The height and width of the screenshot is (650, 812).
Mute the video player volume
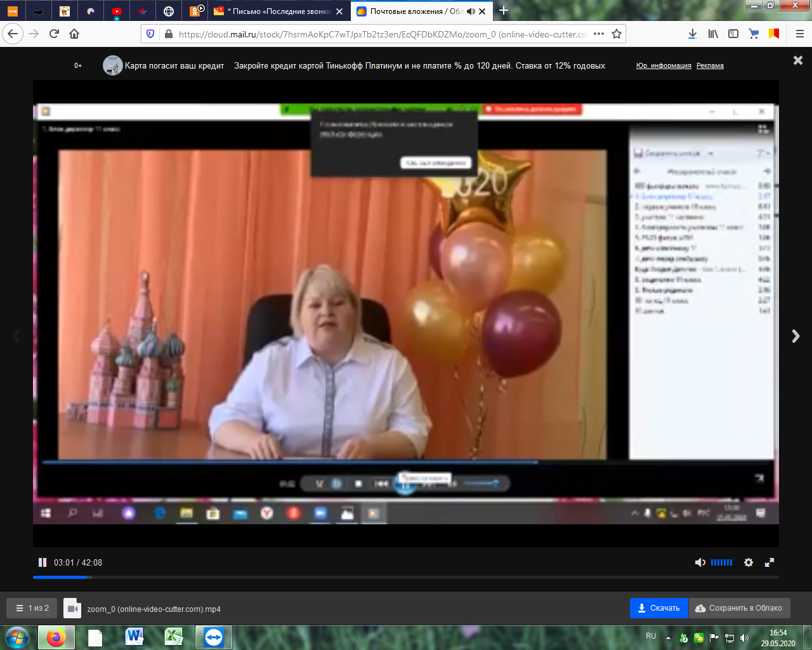point(700,562)
